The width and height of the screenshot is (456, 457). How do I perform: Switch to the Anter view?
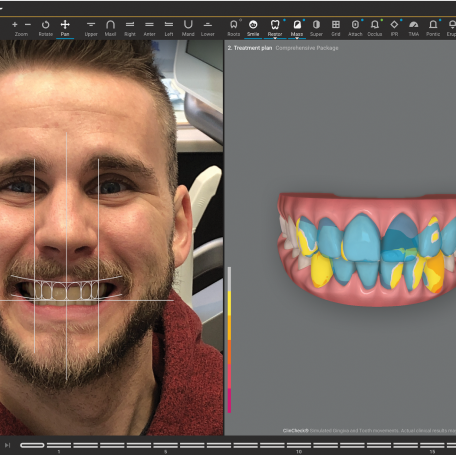coord(149,28)
